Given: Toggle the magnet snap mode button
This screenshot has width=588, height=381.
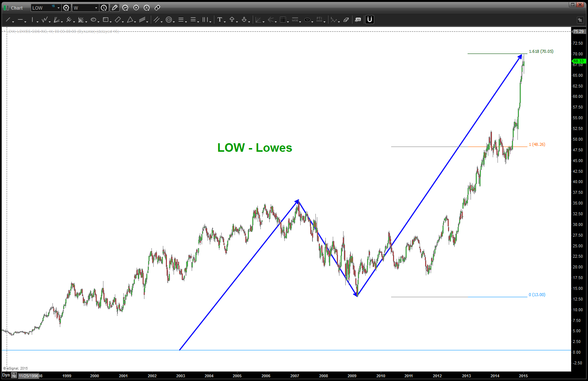Looking at the screenshot, I should point(369,20).
